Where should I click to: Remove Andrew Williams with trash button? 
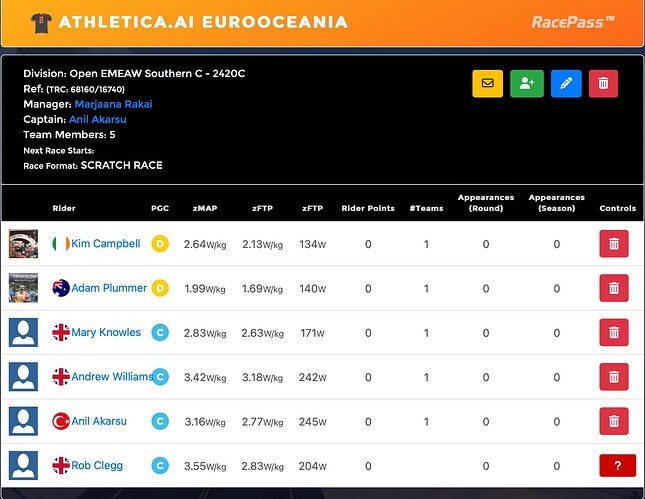click(x=614, y=377)
